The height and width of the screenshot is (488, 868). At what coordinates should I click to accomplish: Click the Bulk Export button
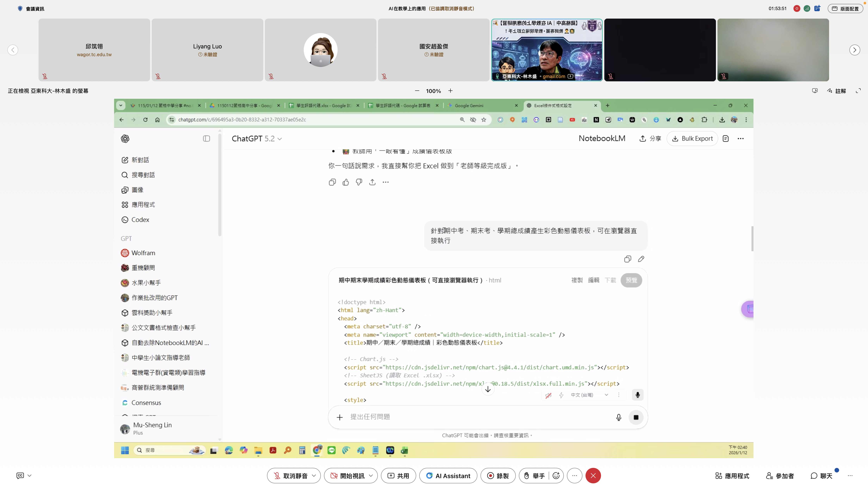click(x=692, y=138)
